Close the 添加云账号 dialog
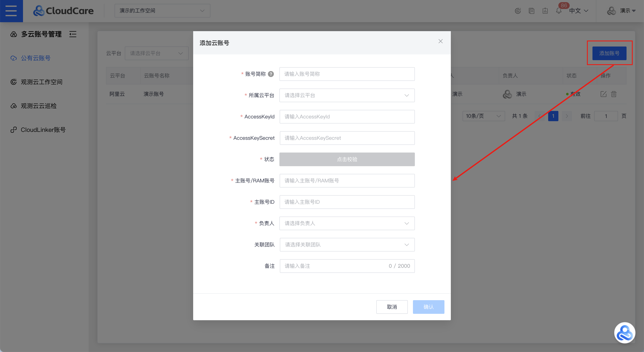 [440, 41]
